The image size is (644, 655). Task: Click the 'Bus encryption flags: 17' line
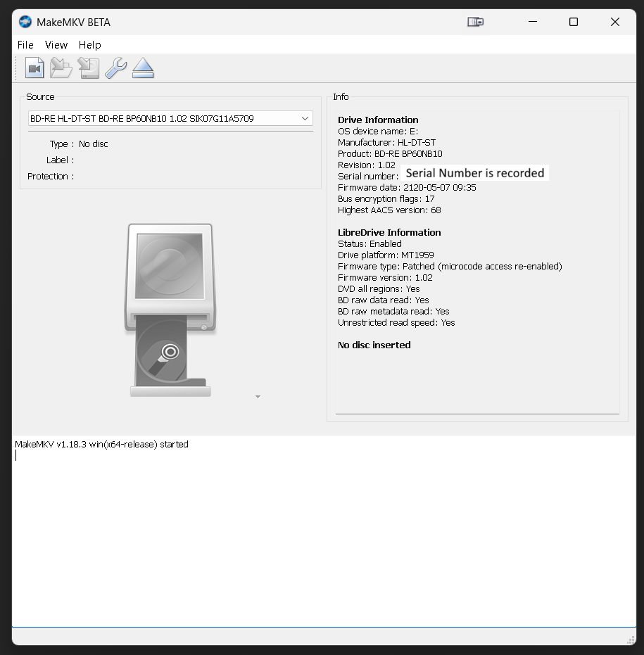tap(386, 199)
